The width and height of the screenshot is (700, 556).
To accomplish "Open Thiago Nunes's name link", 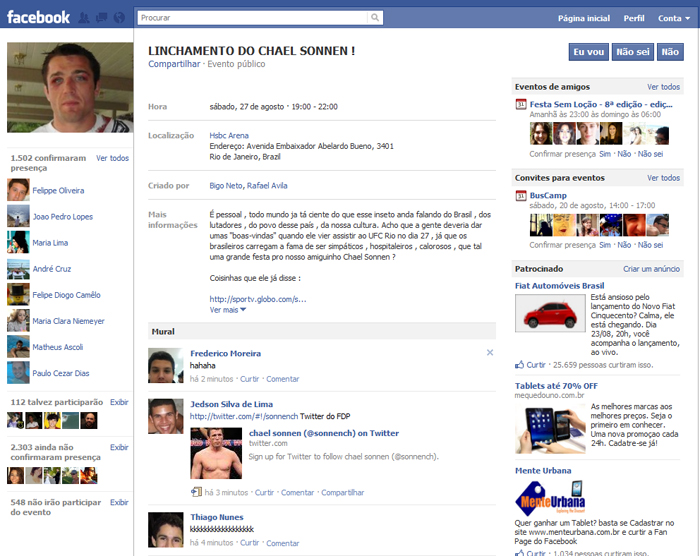I will tap(217, 517).
